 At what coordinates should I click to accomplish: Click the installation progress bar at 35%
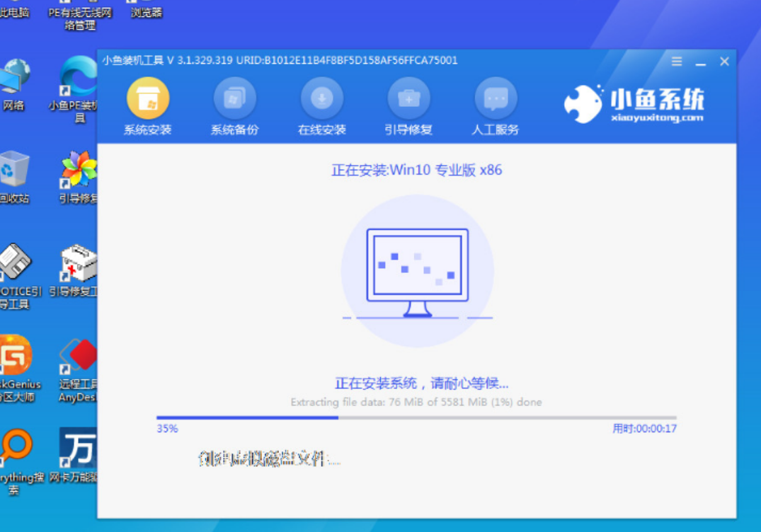pos(416,417)
